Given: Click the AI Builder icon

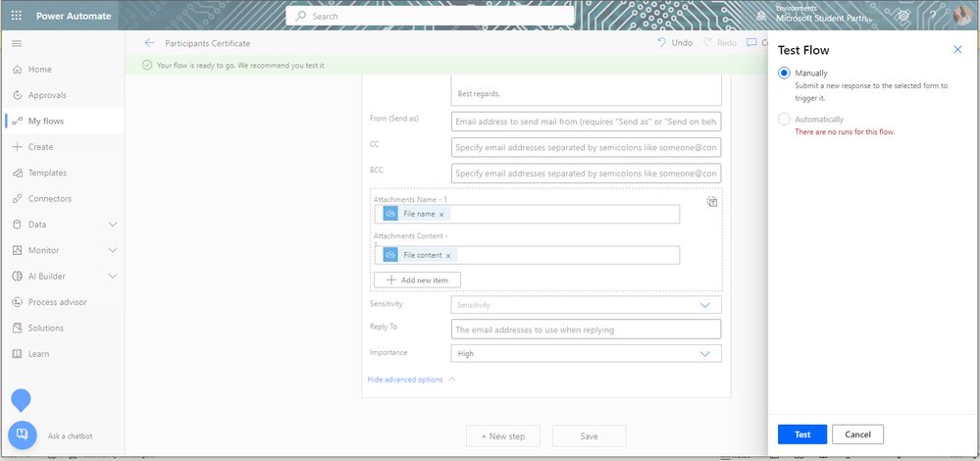Looking at the screenshot, I should (17, 276).
